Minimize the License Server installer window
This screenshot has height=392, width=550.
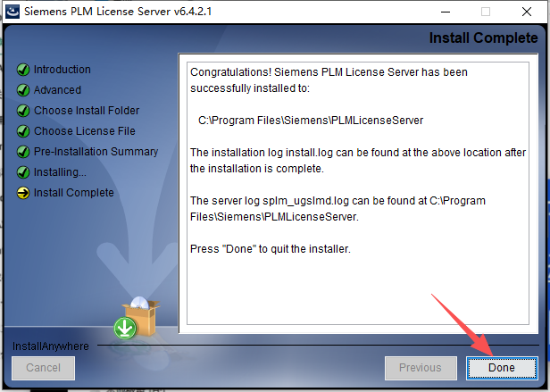coord(446,12)
